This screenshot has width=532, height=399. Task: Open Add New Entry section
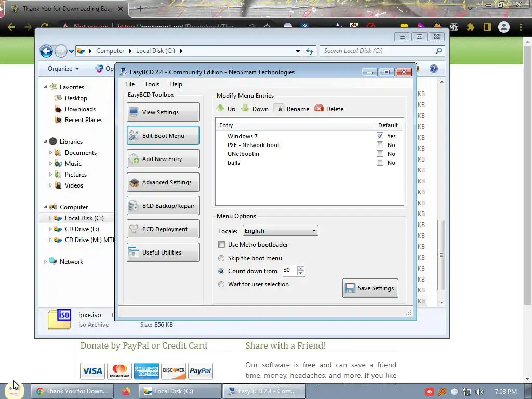pyautogui.click(x=163, y=159)
